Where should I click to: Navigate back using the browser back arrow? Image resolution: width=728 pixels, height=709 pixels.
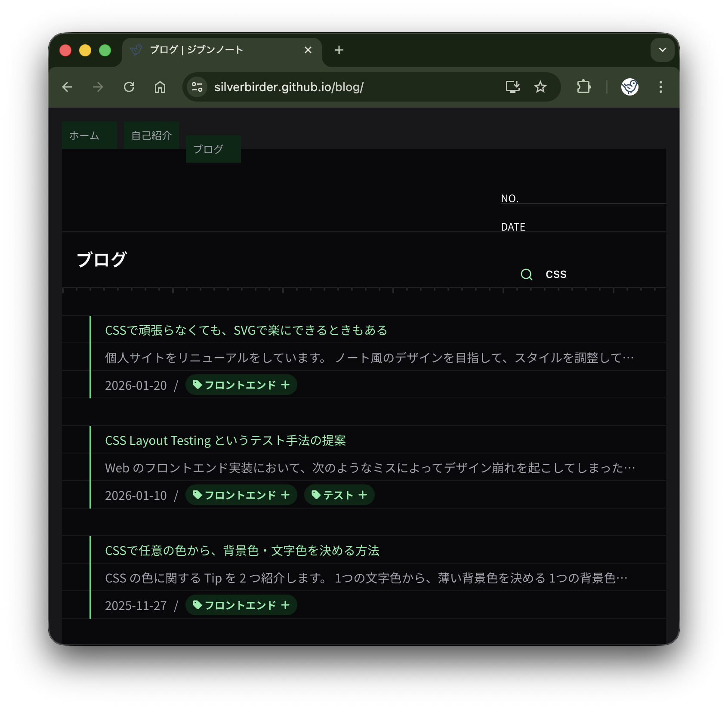(68, 87)
